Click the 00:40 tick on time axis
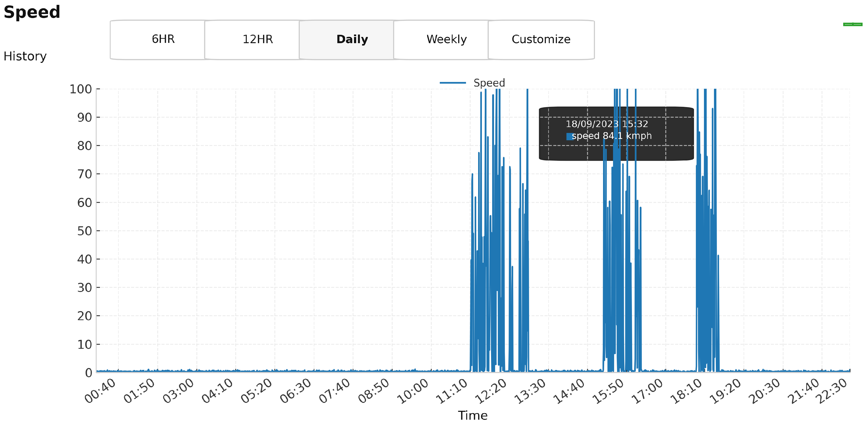This screenshot has height=424, width=868. [100, 391]
